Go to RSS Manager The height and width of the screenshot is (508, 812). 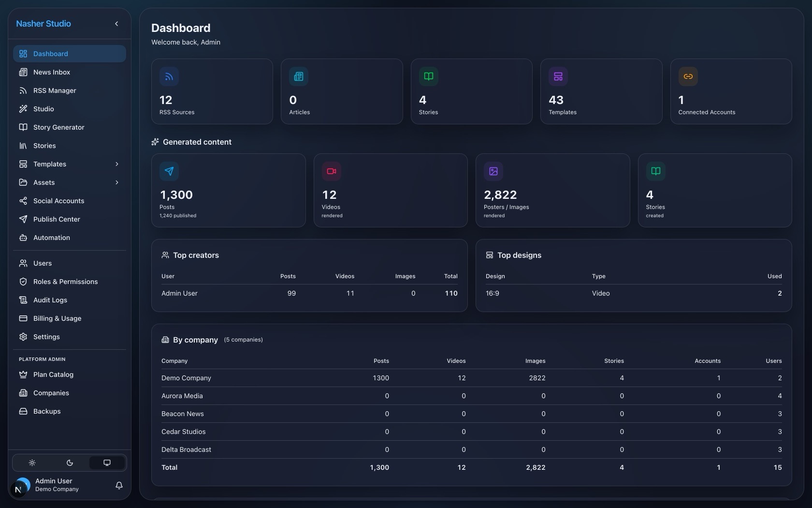tap(70, 90)
